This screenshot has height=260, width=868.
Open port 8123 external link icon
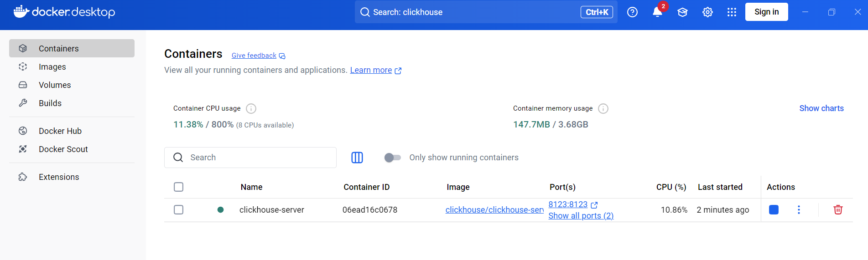tap(594, 205)
